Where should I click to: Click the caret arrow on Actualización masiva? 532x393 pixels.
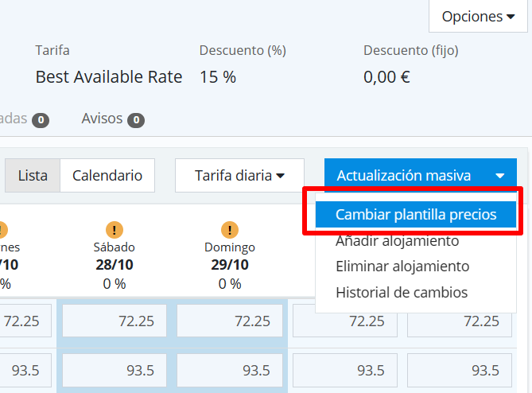click(499, 176)
